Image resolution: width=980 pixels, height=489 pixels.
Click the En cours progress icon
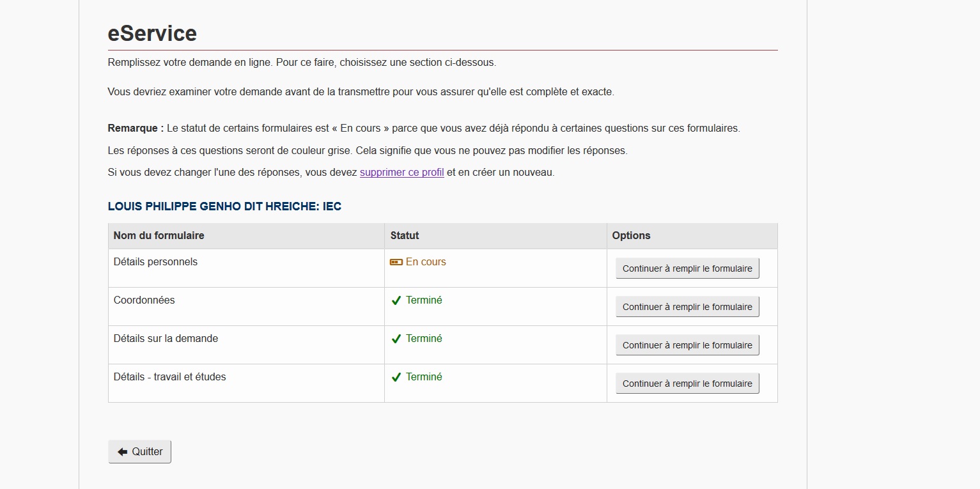[x=396, y=262]
